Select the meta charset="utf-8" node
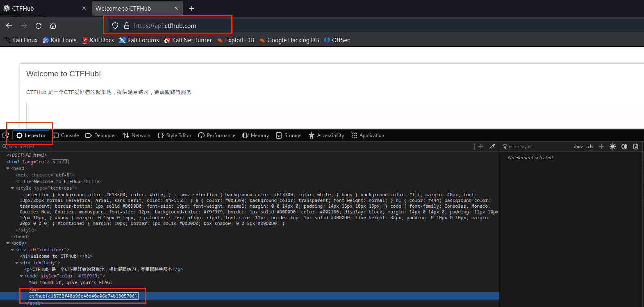 tap(45, 175)
